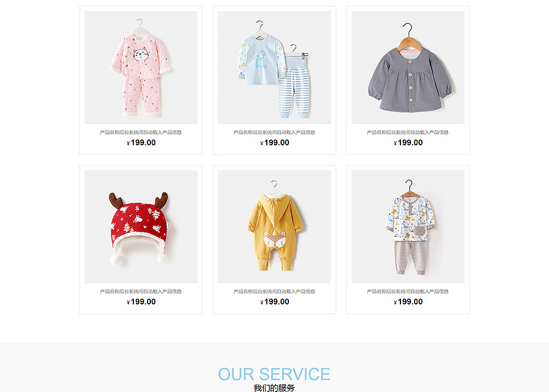This screenshot has height=392, width=549.
Task: Click the product name under dinosaur pajama set
Action: (408, 292)
